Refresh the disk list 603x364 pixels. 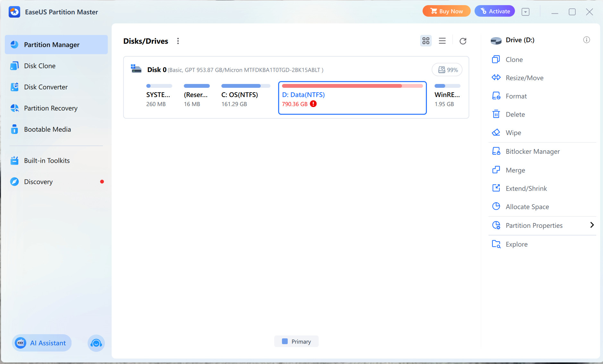(463, 41)
